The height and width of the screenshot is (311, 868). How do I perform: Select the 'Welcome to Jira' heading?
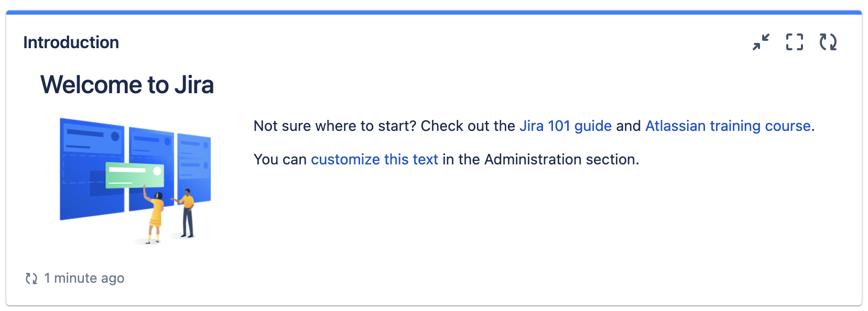(127, 85)
